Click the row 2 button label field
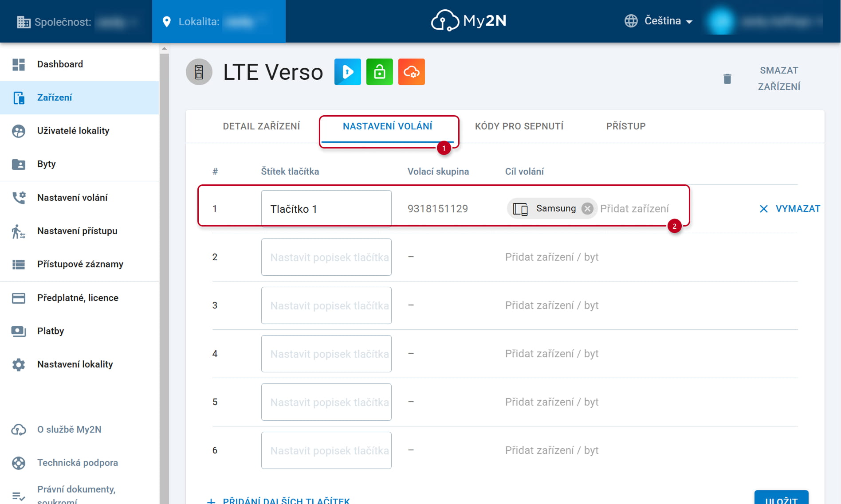Screen dimensions: 841x504 pyautogui.click(x=326, y=257)
